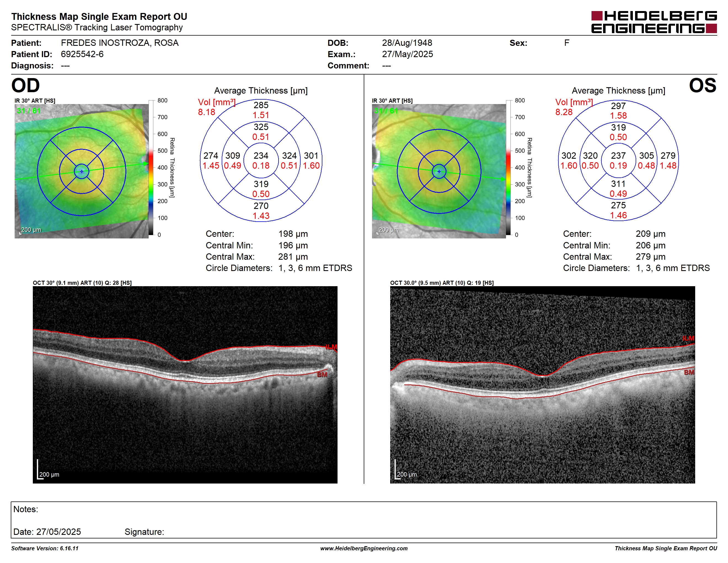Click the OD inner right thickness 324
The image size is (728, 563).
[289, 156]
